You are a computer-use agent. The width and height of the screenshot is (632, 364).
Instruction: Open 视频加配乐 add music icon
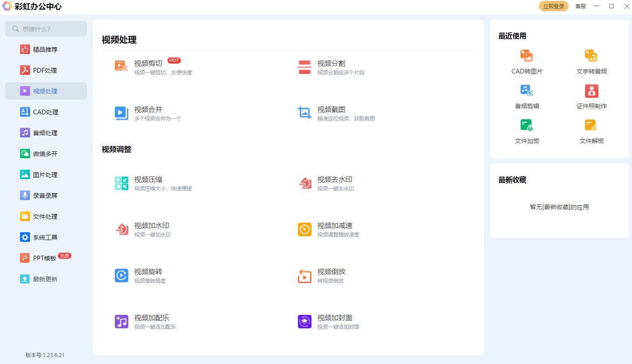click(121, 321)
